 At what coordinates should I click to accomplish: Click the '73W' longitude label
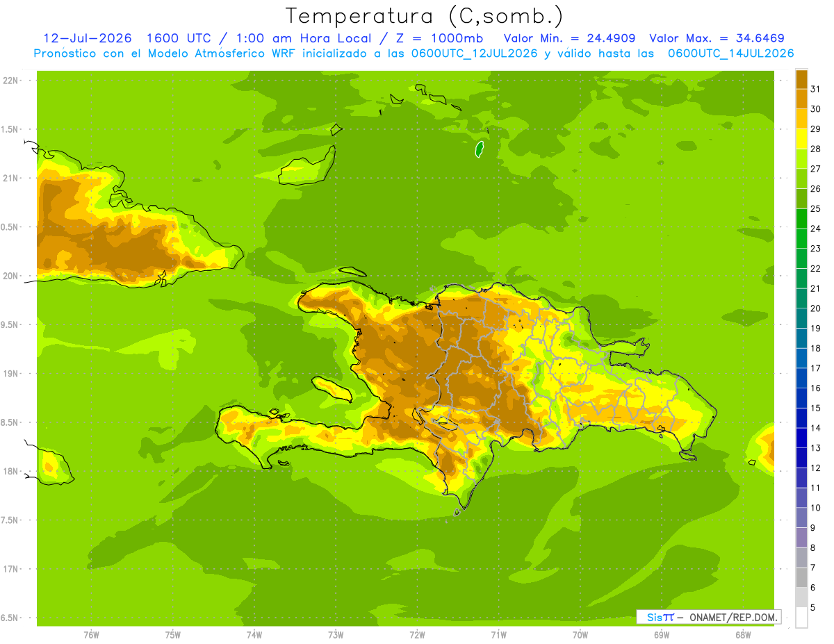[336, 635]
